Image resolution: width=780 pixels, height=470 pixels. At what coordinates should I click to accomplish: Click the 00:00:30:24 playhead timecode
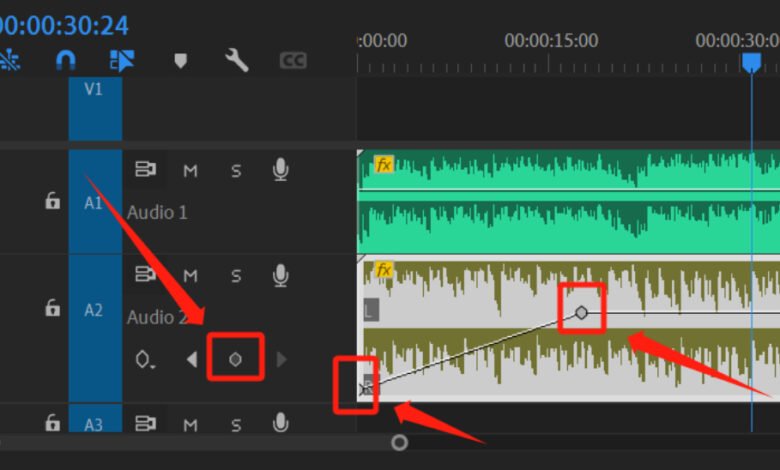pyautogui.click(x=64, y=25)
